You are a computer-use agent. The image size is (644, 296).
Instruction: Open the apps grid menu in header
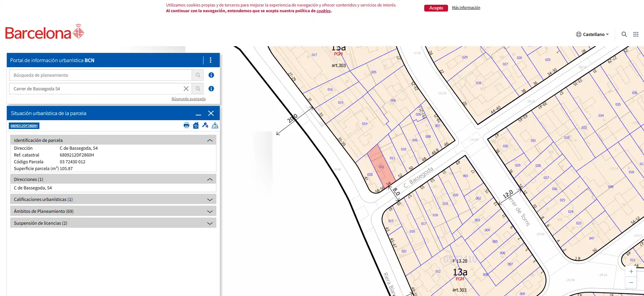click(636, 34)
